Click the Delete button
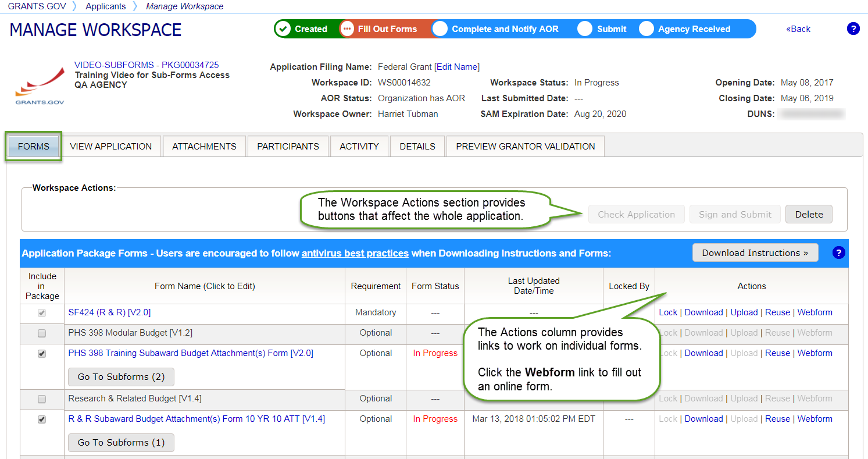The height and width of the screenshot is (459, 868). (x=809, y=214)
